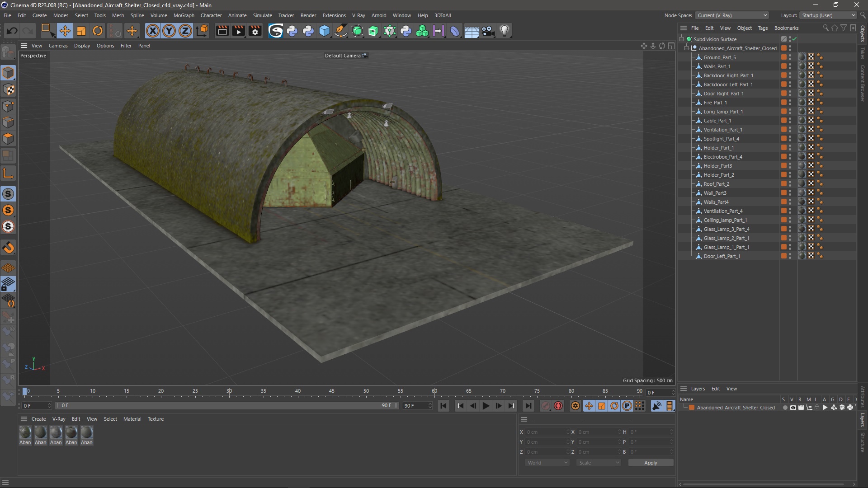
Task: Open viewport Display menu
Action: pyautogui.click(x=82, y=46)
